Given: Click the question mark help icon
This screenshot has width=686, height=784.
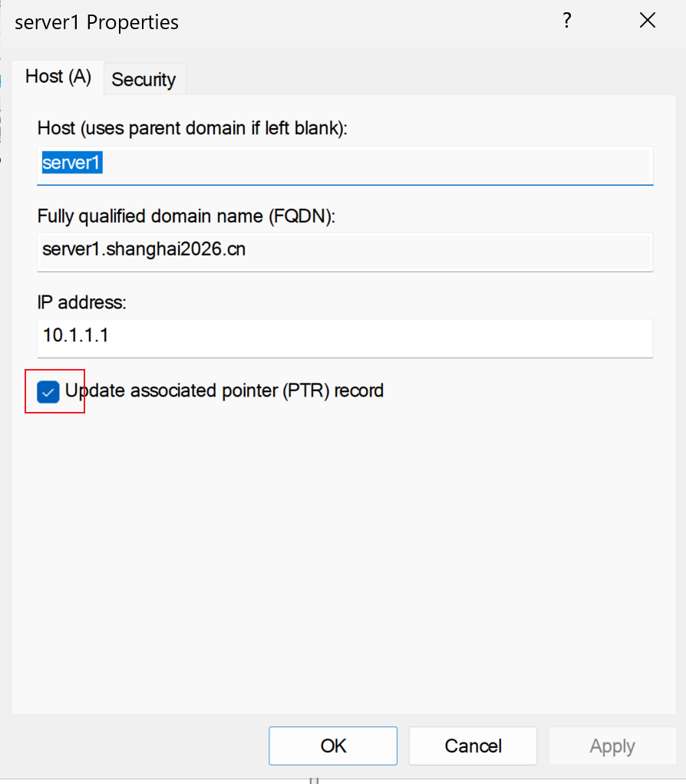Looking at the screenshot, I should 566,21.
